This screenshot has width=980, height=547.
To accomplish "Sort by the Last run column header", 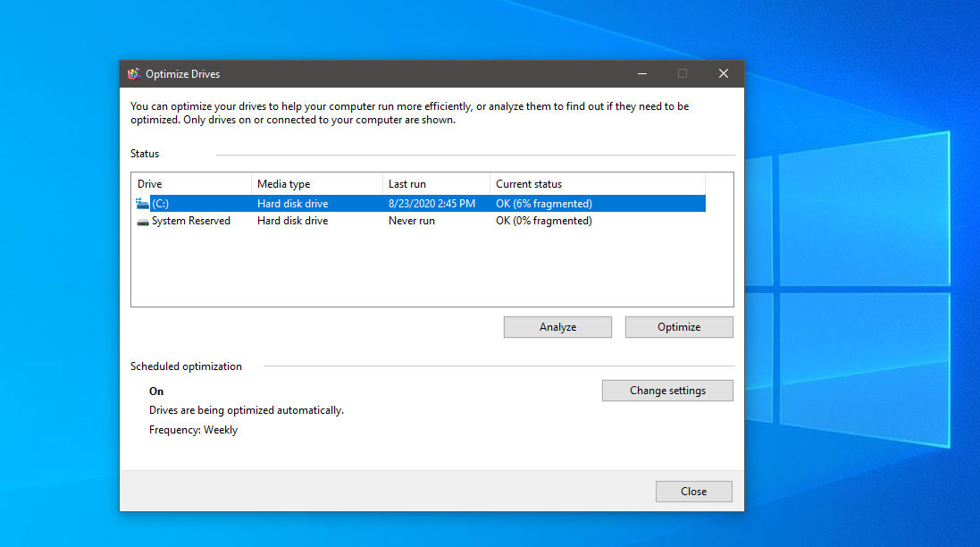I will (436, 184).
